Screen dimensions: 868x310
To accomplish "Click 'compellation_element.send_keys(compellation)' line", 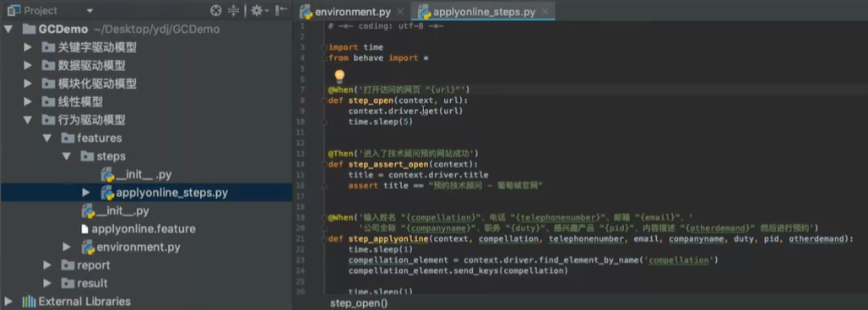I will point(458,270).
